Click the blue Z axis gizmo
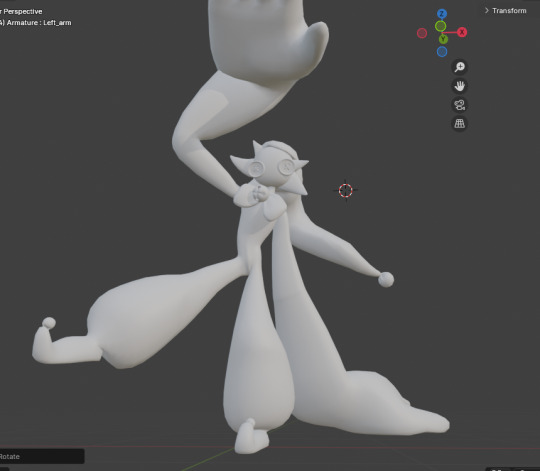Screen dimensions: 540x471 442,14
